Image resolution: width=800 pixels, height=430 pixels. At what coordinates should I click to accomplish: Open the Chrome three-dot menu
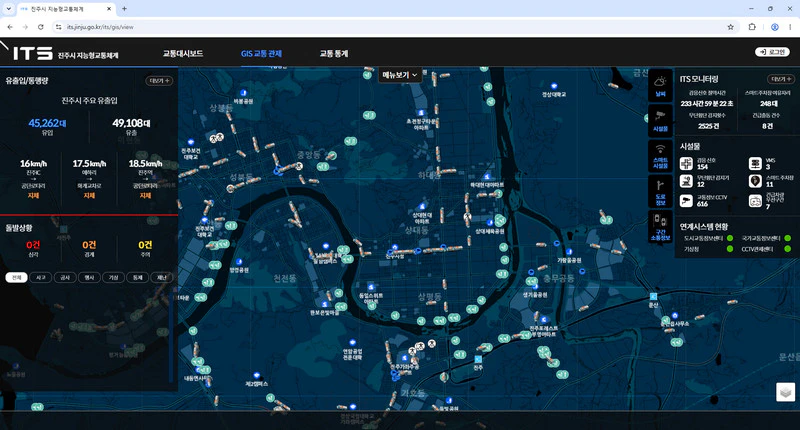790,27
